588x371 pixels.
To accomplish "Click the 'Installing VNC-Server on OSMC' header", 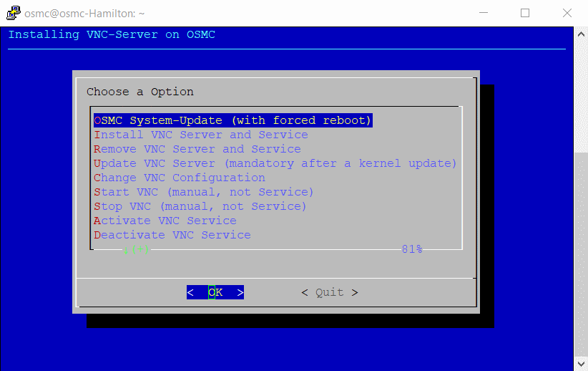I will (112, 34).
